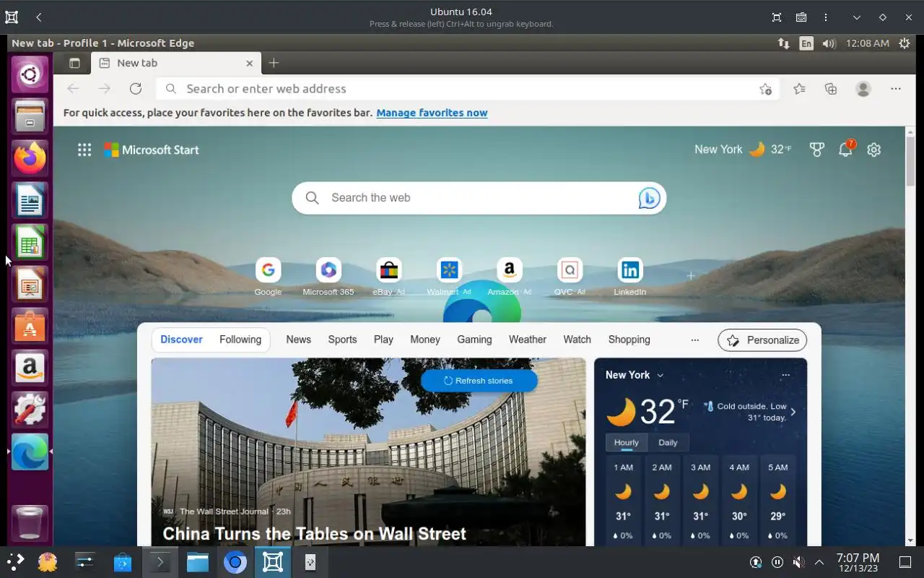Open the Collections icon in toolbar
The image size is (924, 578).
831,89
